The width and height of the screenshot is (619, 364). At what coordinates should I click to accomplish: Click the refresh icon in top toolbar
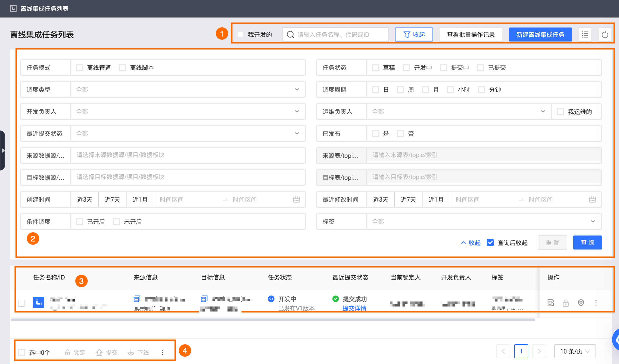[605, 34]
